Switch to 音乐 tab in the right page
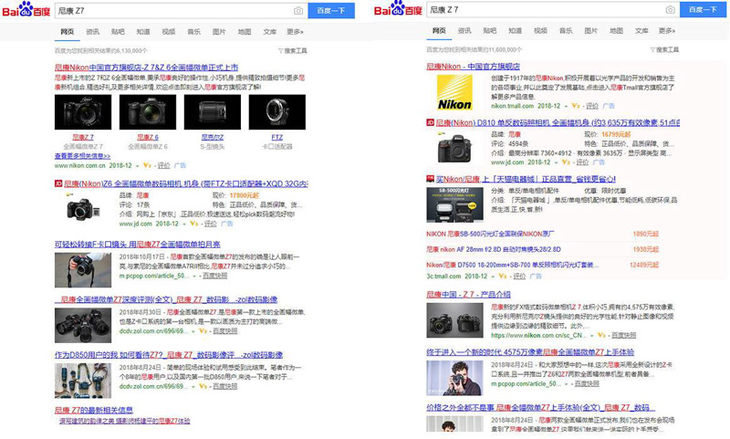730x439 pixels. (566, 31)
